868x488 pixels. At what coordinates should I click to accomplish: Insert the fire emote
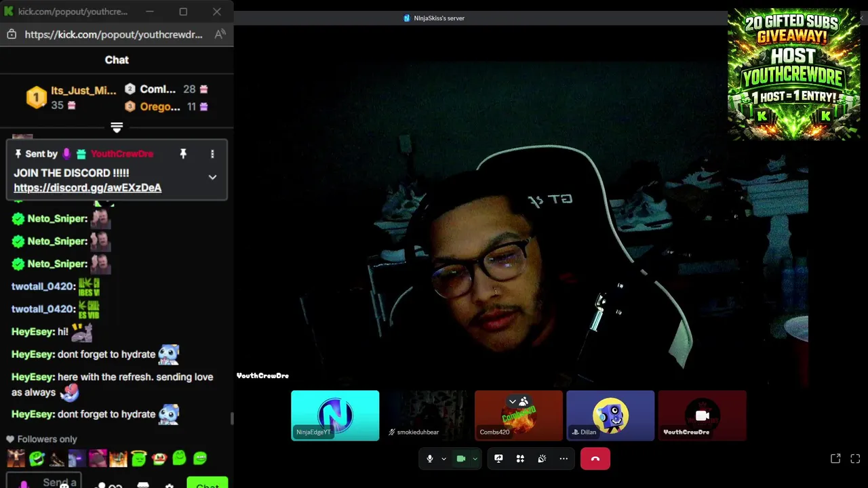(x=118, y=458)
